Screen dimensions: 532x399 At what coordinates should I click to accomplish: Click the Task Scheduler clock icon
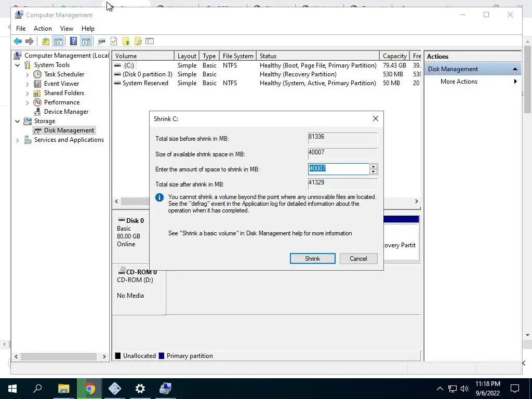coord(37,74)
